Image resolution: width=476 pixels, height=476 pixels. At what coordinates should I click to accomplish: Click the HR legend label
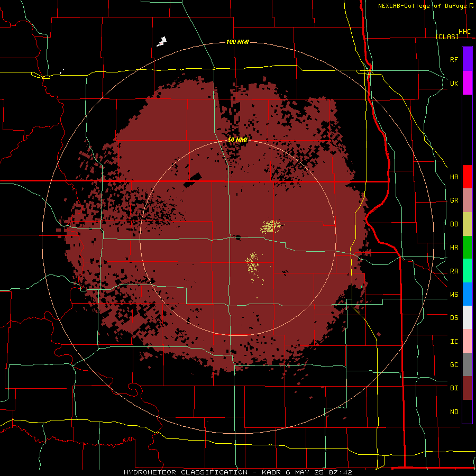coord(454,248)
